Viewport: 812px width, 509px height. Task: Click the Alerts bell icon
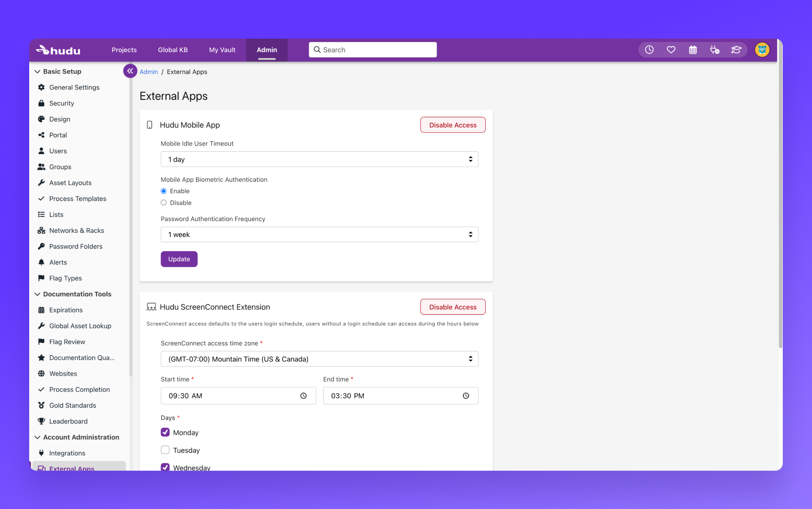[41, 263]
